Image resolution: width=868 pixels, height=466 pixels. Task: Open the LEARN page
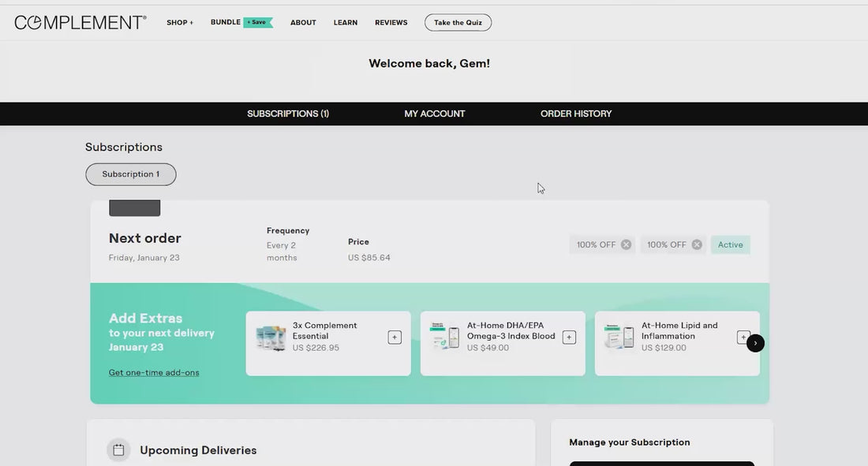346,23
